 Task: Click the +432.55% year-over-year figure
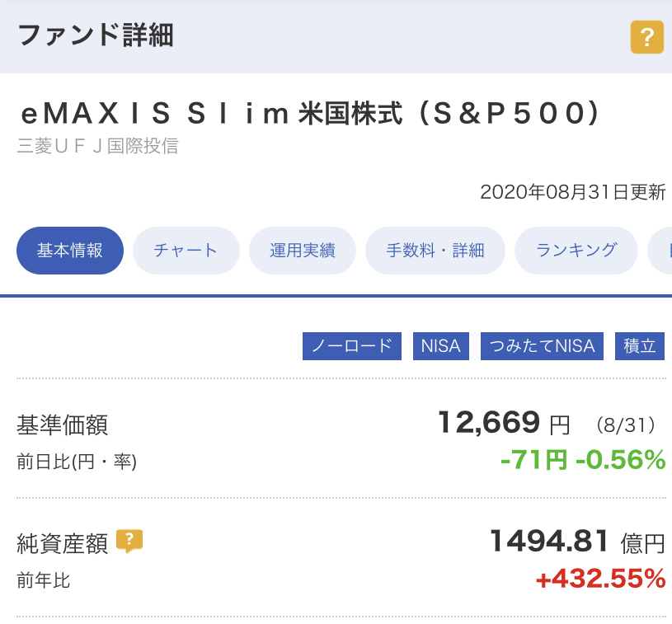[x=601, y=579]
